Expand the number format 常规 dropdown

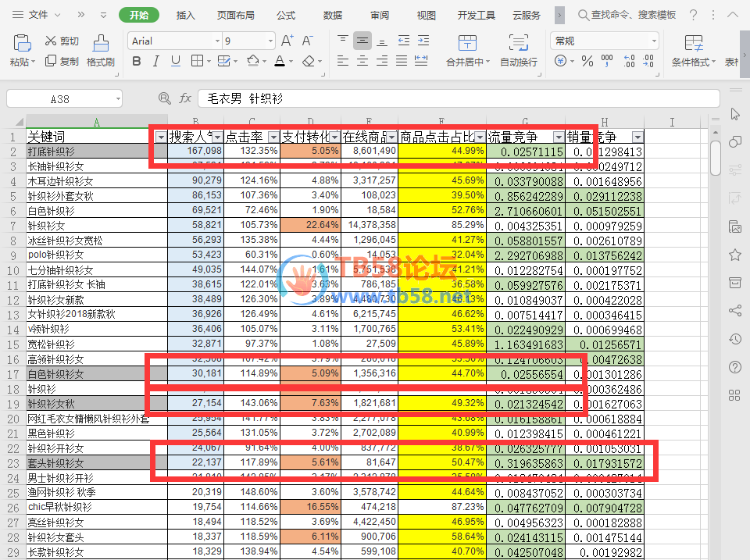[x=653, y=41]
